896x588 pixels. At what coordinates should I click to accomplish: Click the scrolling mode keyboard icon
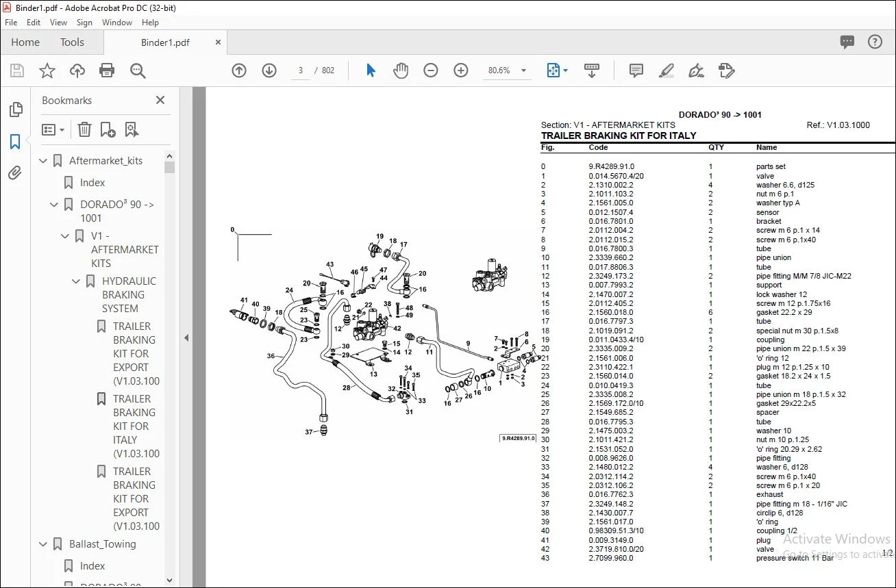[592, 71]
